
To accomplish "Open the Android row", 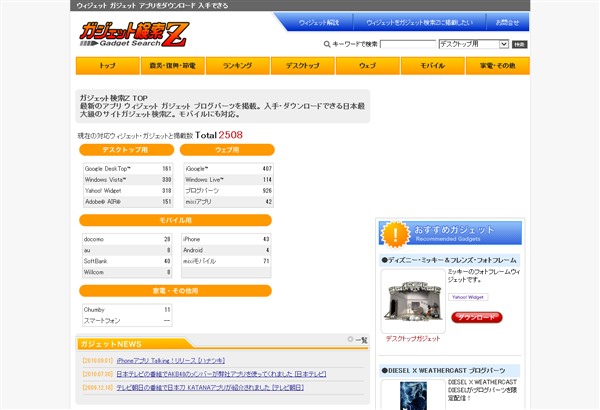I will tap(226, 250).
